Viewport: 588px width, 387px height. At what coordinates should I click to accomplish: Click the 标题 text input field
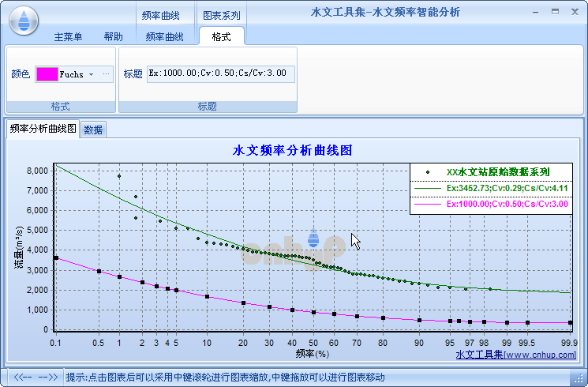coord(220,74)
